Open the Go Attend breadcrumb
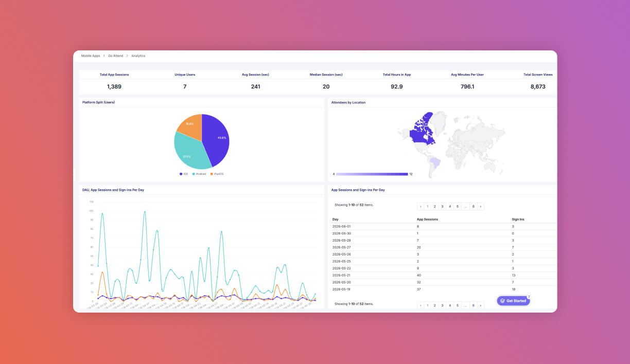 (115, 56)
